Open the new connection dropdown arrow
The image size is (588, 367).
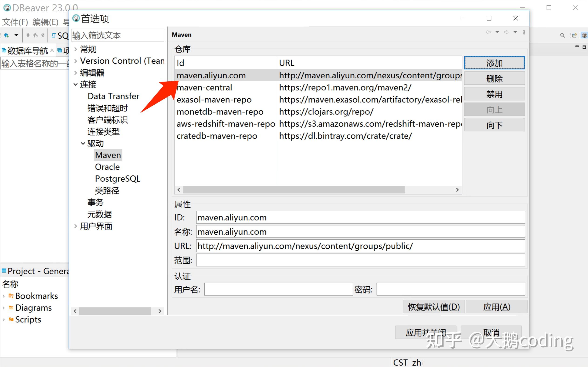(16, 35)
